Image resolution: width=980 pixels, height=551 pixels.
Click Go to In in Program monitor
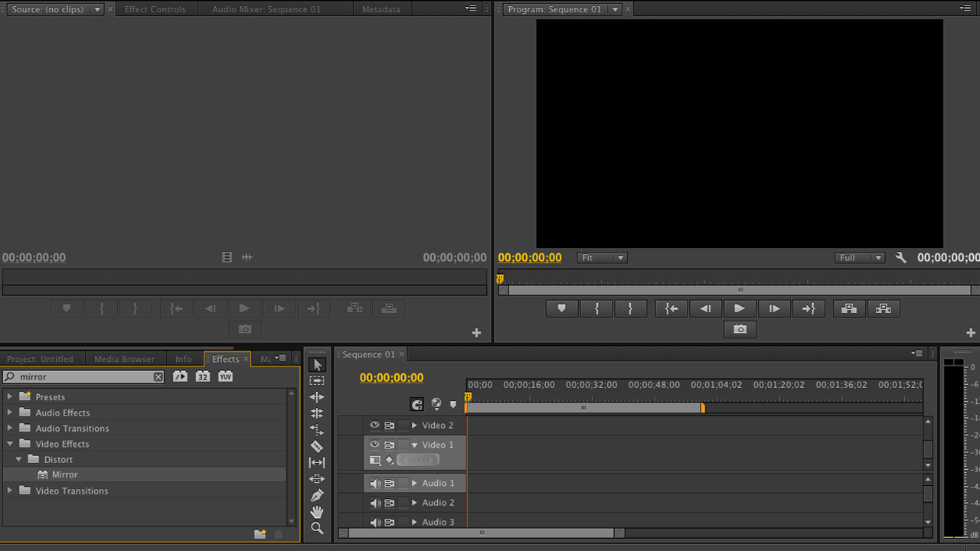click(x=671, y=308)
